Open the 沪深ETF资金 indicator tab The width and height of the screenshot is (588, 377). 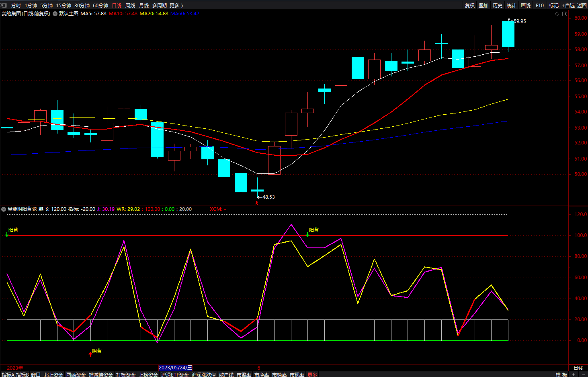click(175, 375)
